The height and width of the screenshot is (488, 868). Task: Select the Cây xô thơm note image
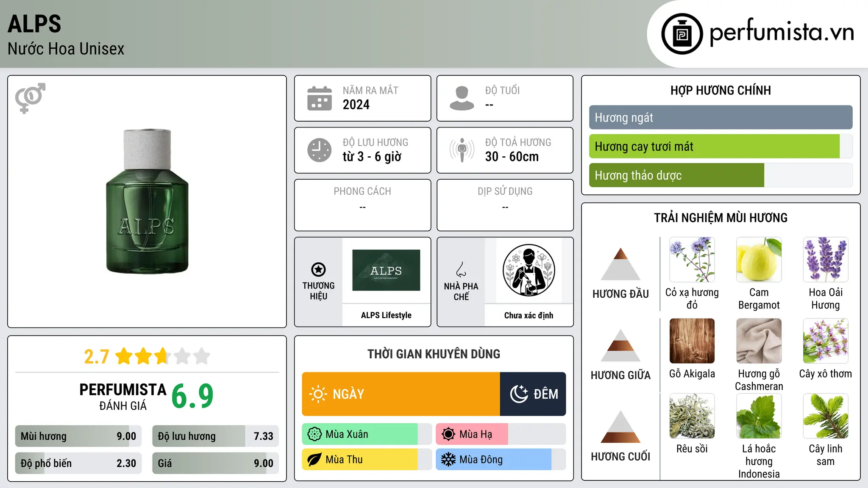pyautogui.click(x=826, y=341)
